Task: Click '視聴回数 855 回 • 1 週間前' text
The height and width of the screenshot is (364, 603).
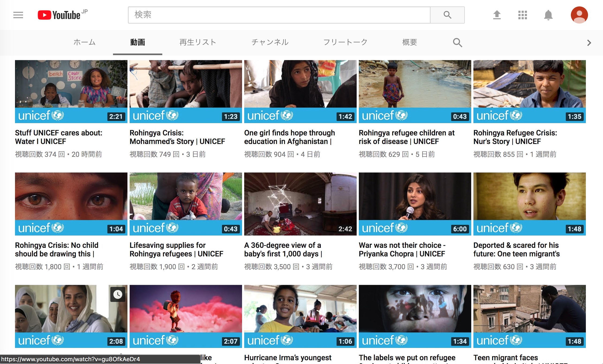Action: pyautogui.click(x=515, y=154)
